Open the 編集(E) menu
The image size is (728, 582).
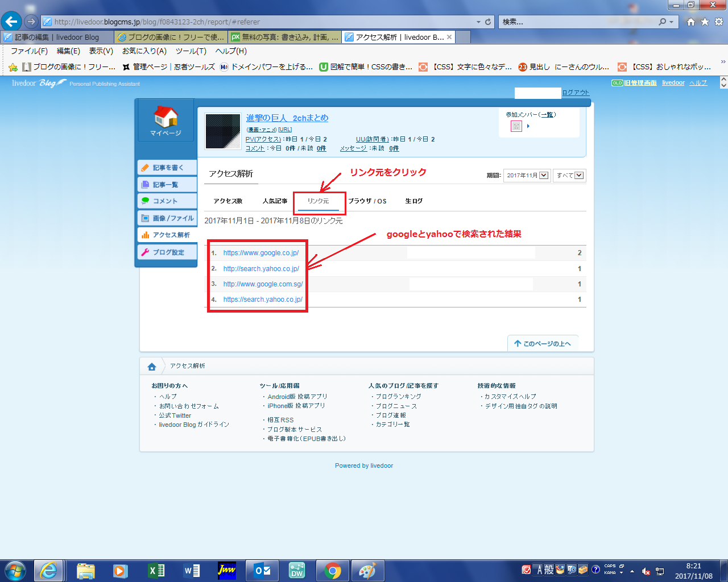tap(69, 51)
